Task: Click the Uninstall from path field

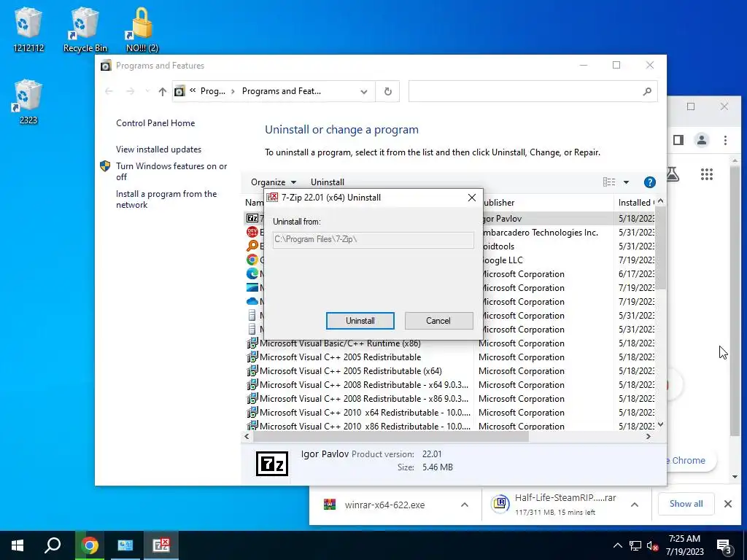Action: pyautogui.click(x=373, y=239)
